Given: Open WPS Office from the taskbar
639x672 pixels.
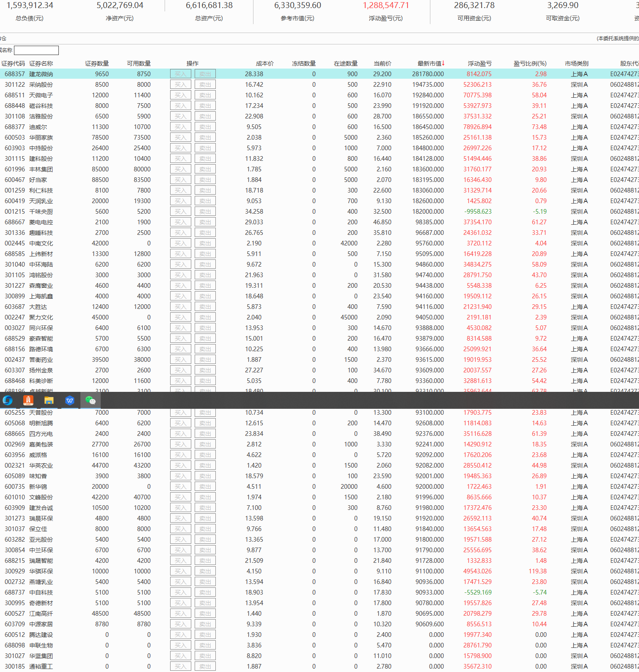Looking at the screenshot, I should (70, 400).
